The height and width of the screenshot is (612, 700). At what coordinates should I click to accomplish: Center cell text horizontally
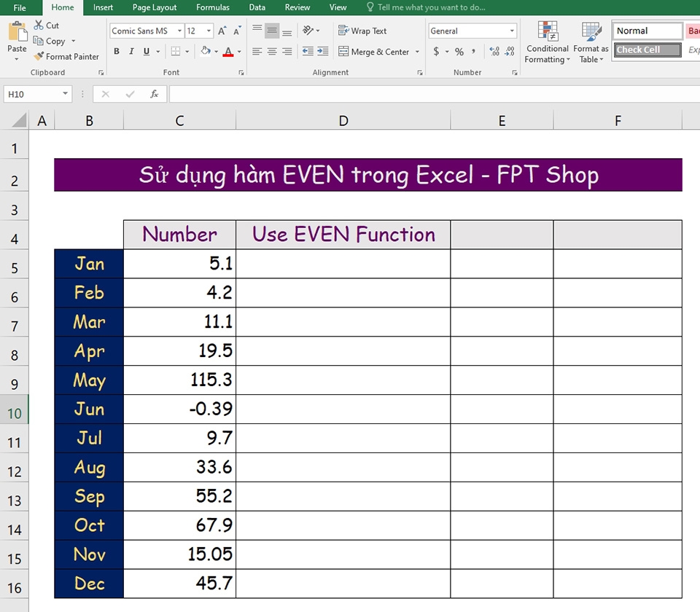point(272,51)
